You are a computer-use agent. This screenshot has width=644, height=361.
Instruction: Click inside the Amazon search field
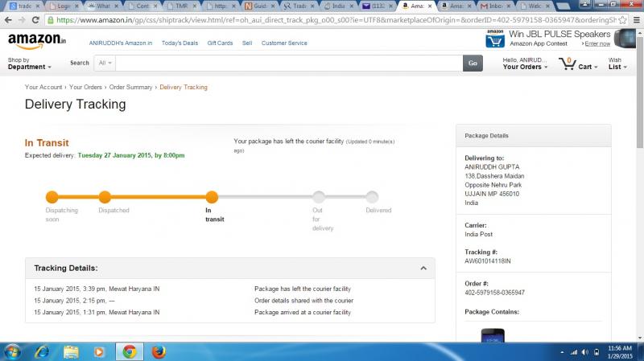pos(289,64)
